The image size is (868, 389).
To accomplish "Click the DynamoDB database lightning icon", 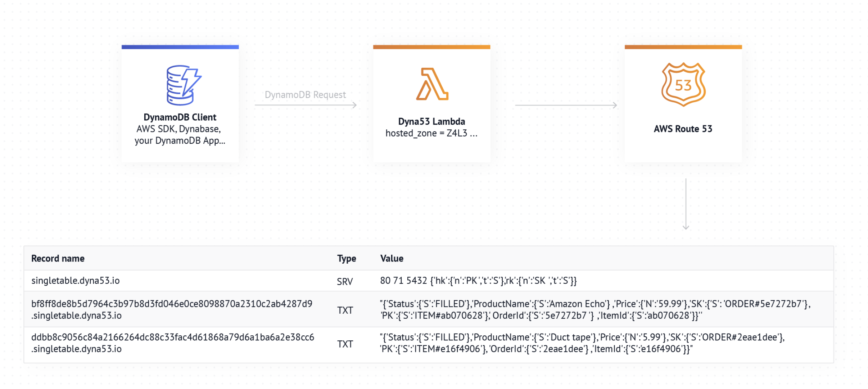I will (x=184, y=85).
